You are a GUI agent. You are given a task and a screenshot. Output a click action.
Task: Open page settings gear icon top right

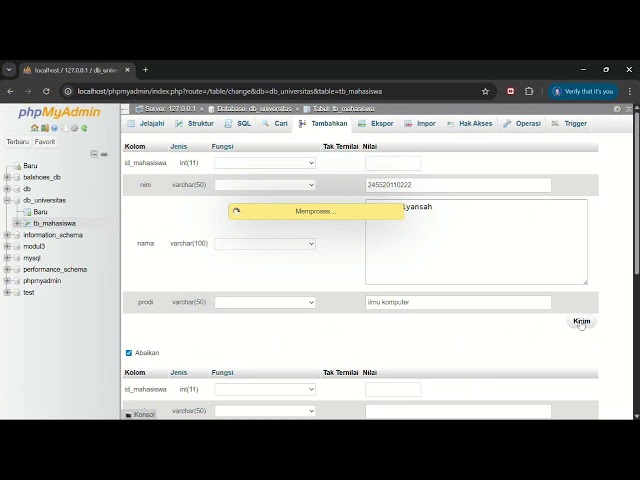[617, 109]
